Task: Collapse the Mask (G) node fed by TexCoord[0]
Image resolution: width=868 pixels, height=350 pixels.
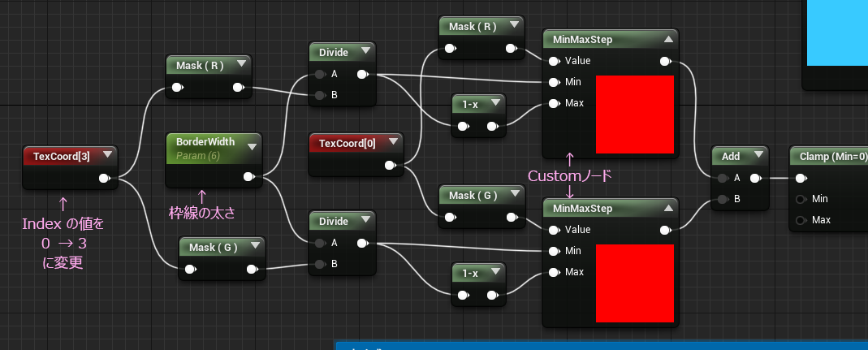Action: [514, 194]
